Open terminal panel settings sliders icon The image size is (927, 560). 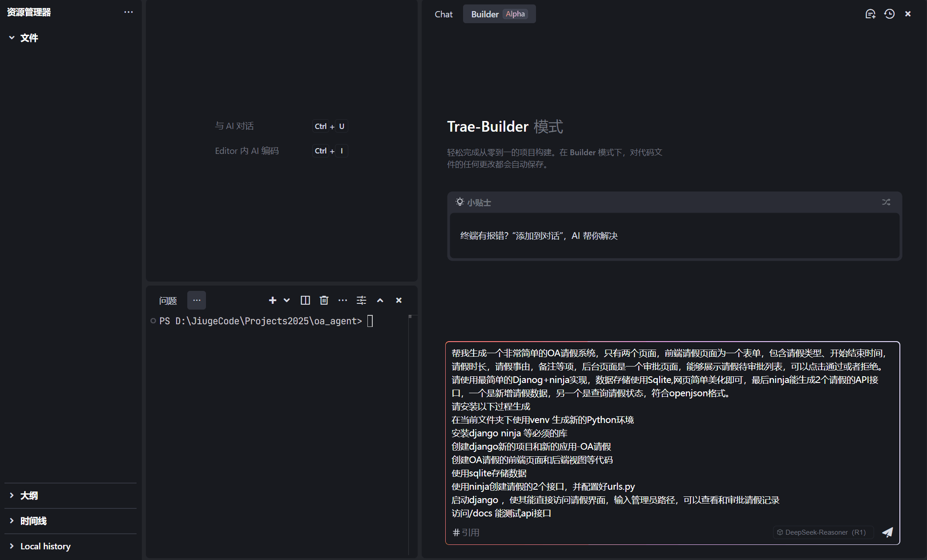(361, 301)
